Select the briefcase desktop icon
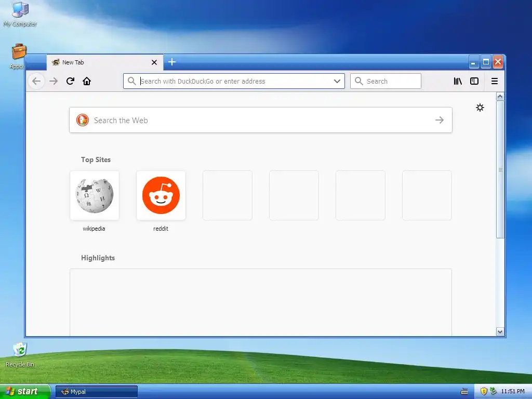Image resolution: width=532 pixels, height=399 pixels. (19, 51)
